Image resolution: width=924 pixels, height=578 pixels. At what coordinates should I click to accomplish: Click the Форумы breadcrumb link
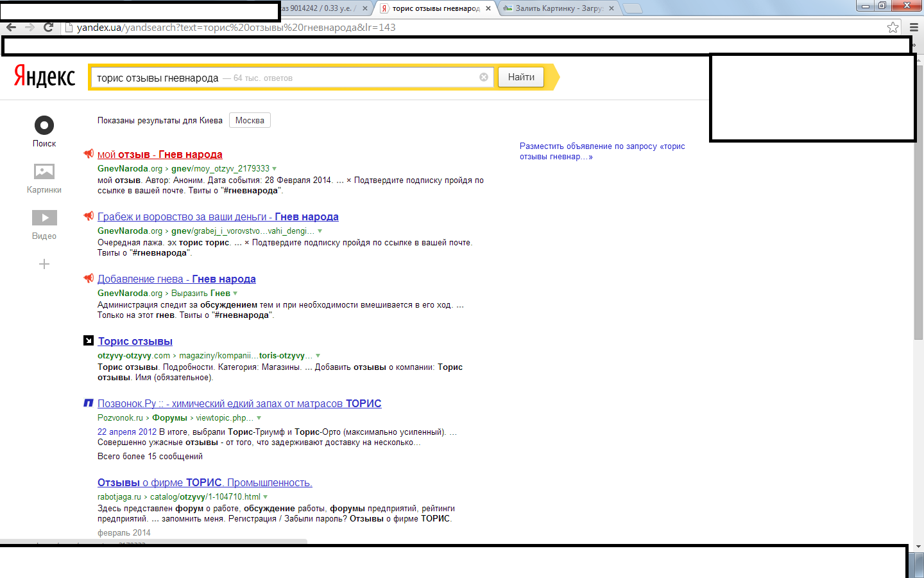coord(169,417)
